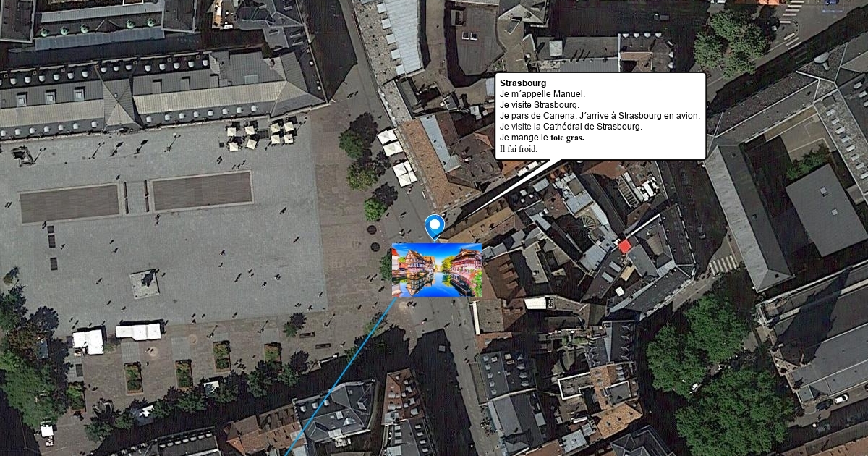The image size is (868, 456).
Task: Click the bold "foie gras" text
Action: (x=567, y=138)
